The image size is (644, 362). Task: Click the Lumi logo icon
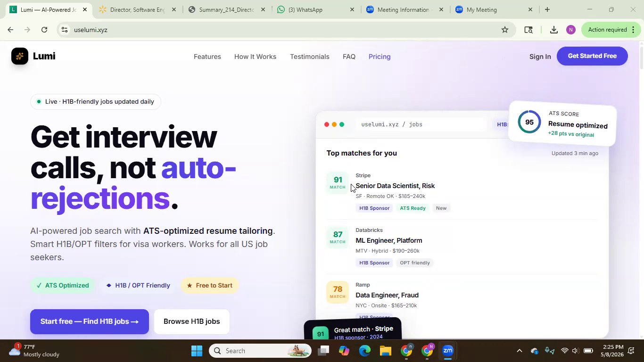[x=19, y=56]
